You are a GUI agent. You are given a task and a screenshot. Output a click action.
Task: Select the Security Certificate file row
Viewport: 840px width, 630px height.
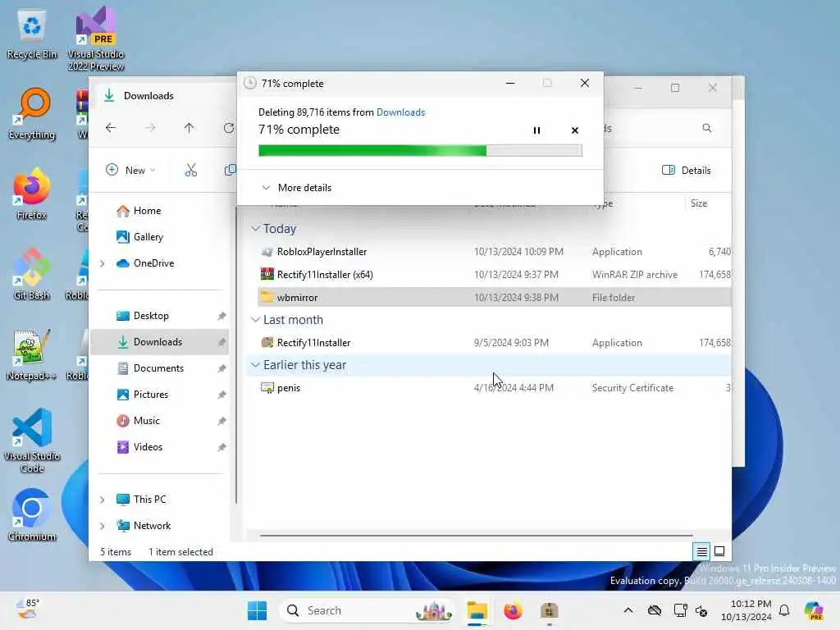tap(495, 388)
